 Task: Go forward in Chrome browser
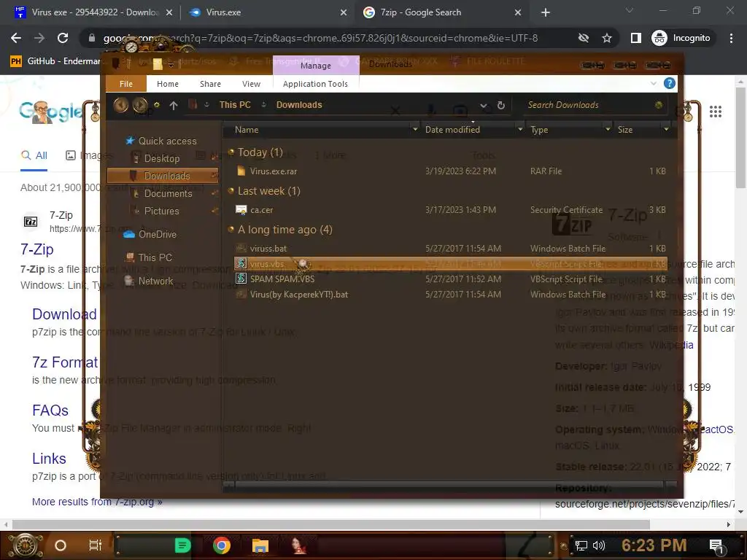click(x=39, y=38)
